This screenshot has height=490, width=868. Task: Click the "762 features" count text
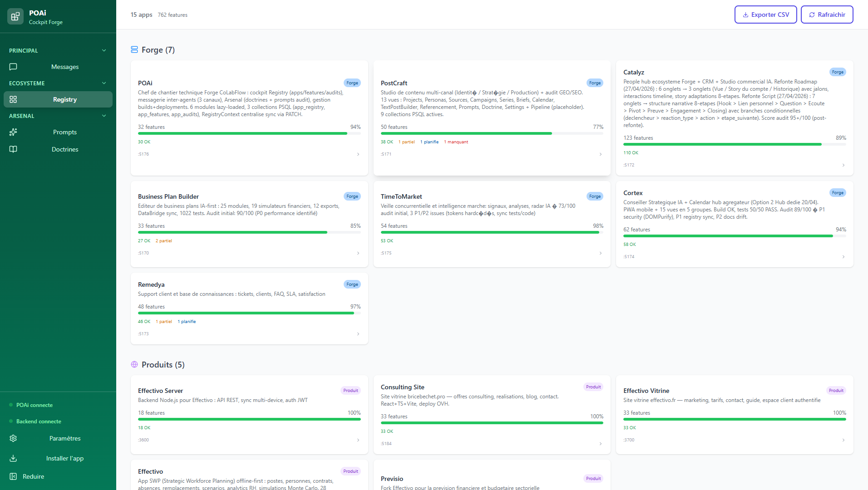coord(173,15)
